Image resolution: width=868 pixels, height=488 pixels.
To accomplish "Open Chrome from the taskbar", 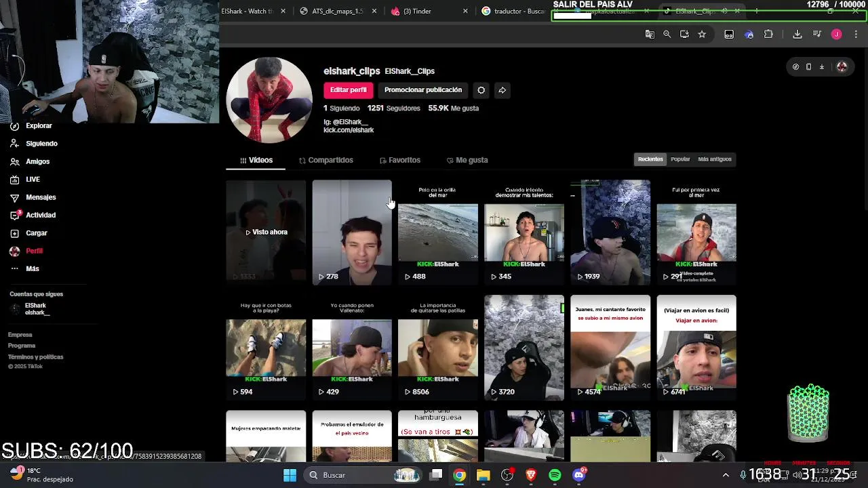I will [x=459, y=475].
